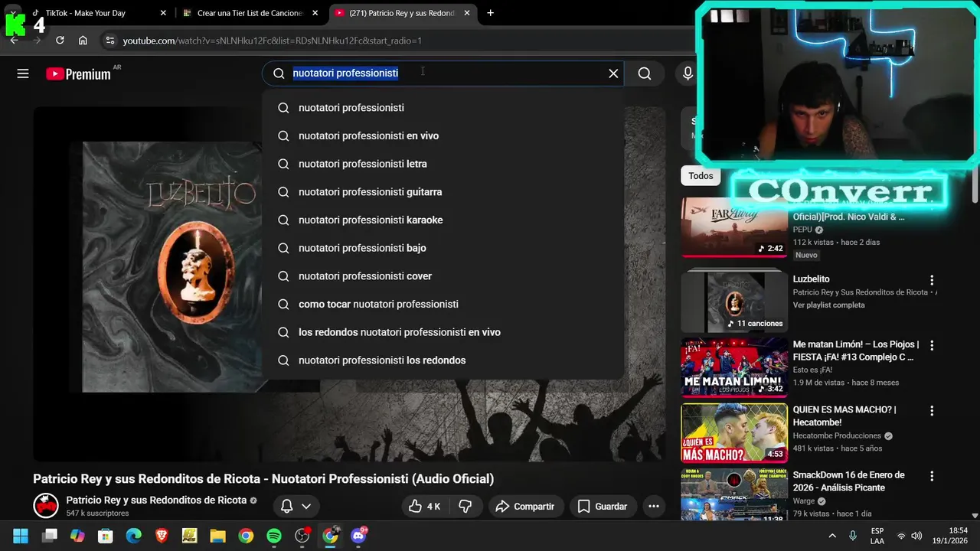Open Spotify from the taskbar

[x=274, y=536]
